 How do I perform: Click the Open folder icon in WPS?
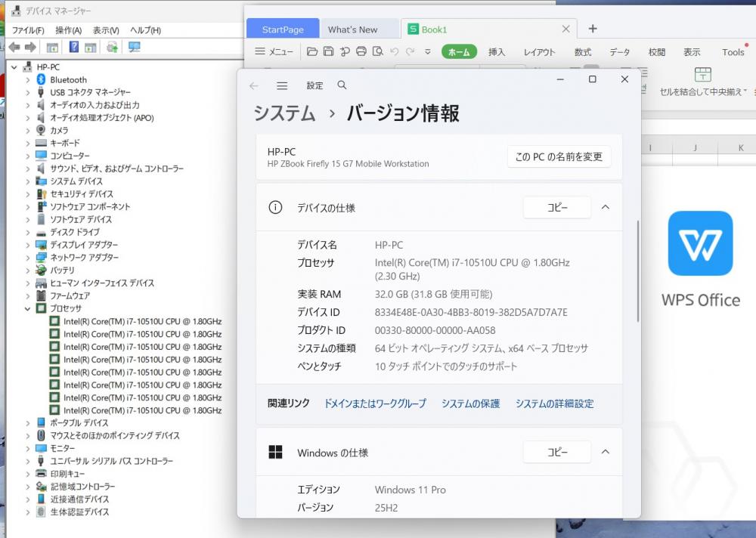click(312, 52)
